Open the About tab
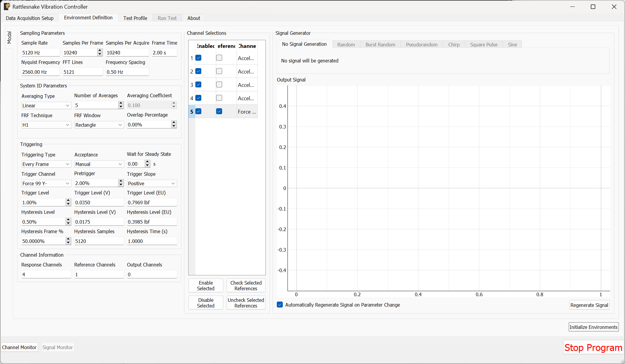 (194, 18)
